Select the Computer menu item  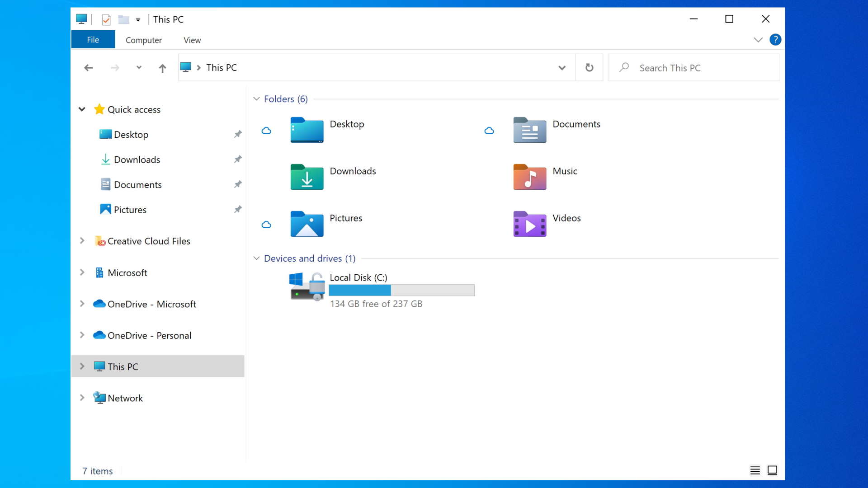[143, 40]
